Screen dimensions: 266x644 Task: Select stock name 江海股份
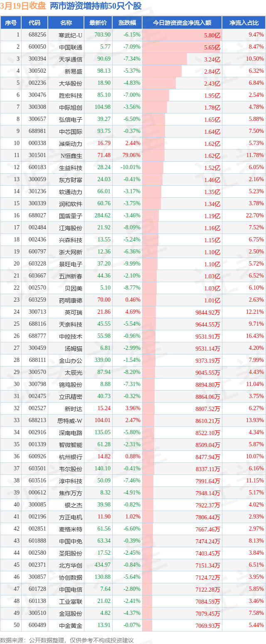coord(71,228)
